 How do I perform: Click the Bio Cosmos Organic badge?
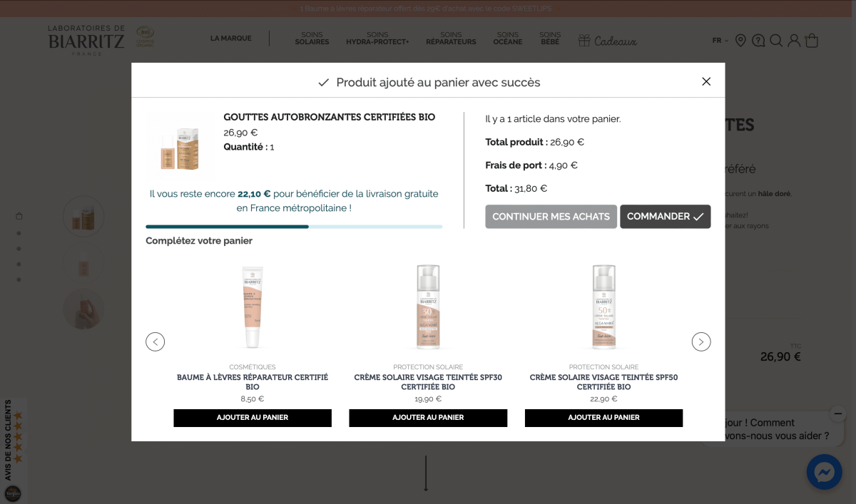145,37
